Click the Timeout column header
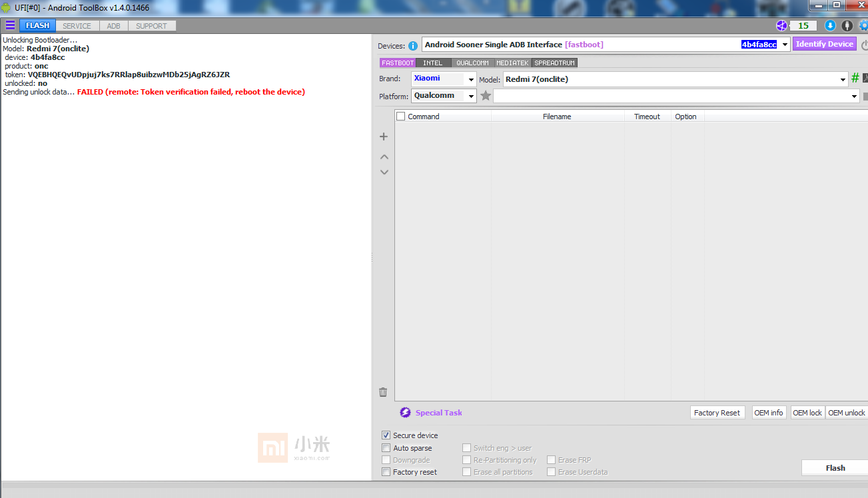 [647, 117]
